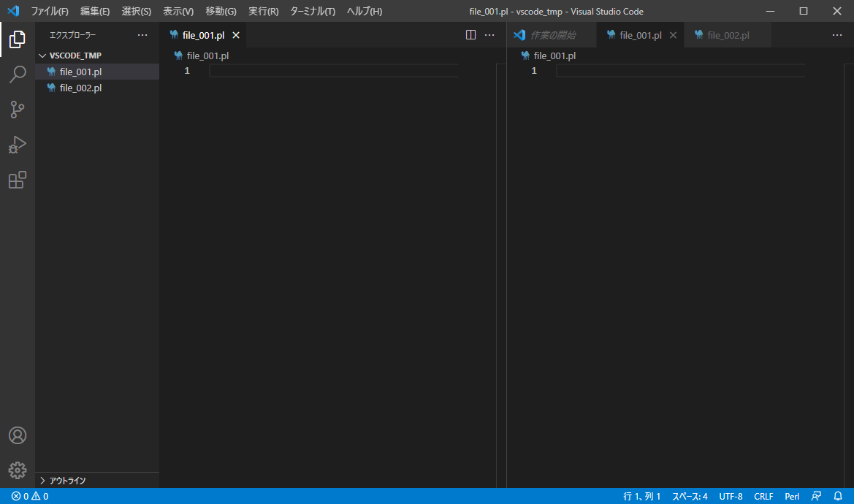Open Explorer panel more actions ellipsis
The height and width of the screenshot is (504, 854).
click(x=142, y=35)
